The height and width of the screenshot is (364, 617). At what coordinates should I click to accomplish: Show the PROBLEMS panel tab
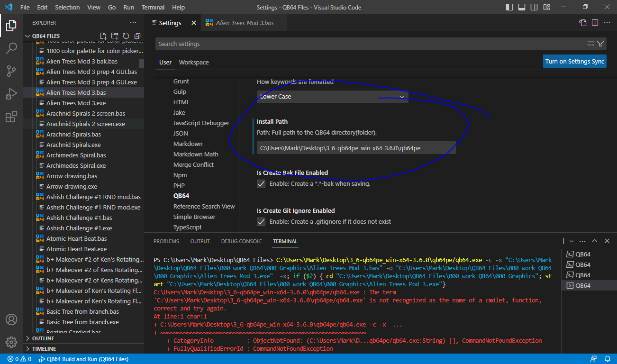166,241
